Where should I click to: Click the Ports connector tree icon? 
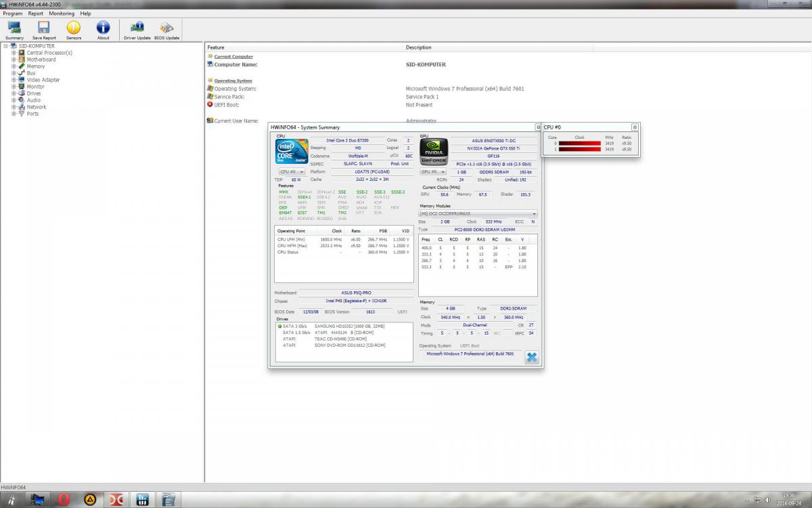[22, 114]
